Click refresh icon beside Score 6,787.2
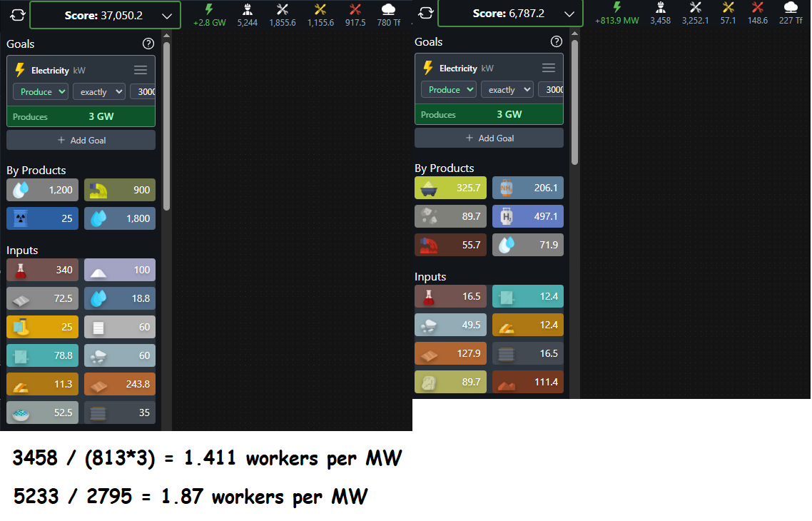The width and height of the screenshot is (812, 521). pyautogui.click(x=425, y=13)
